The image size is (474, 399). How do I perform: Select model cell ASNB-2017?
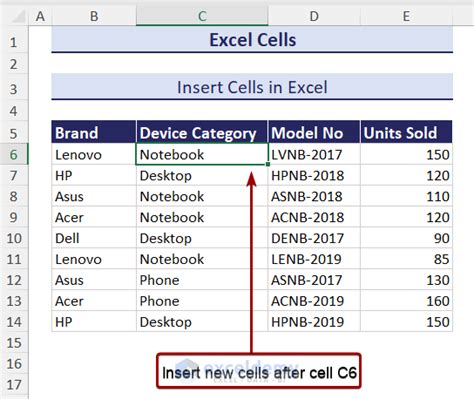314,280
